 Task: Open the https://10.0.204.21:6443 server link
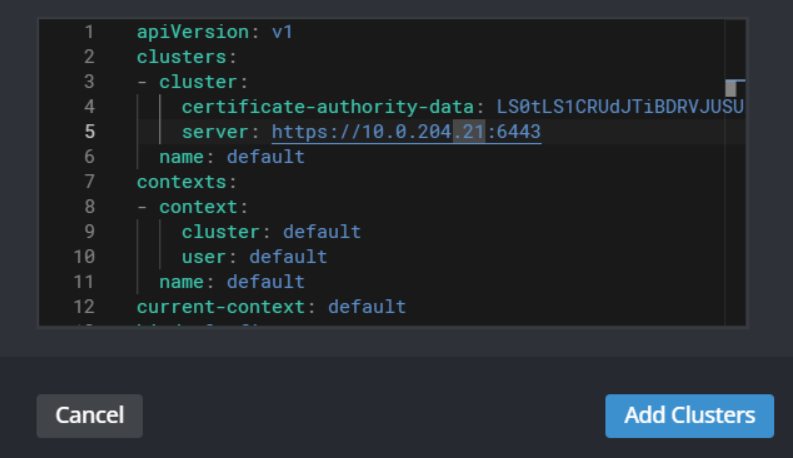coord(406,132)
